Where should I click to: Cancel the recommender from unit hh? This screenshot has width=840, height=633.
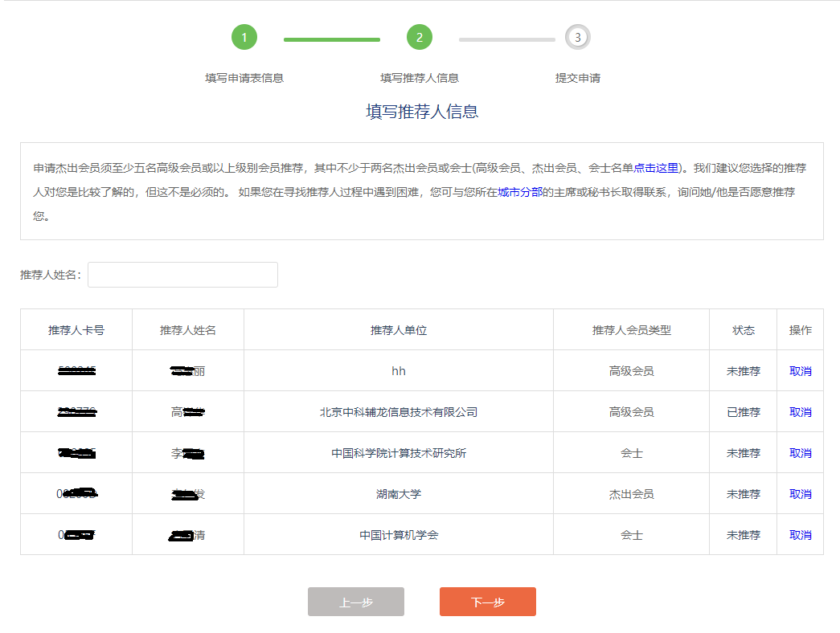point(800,371)
